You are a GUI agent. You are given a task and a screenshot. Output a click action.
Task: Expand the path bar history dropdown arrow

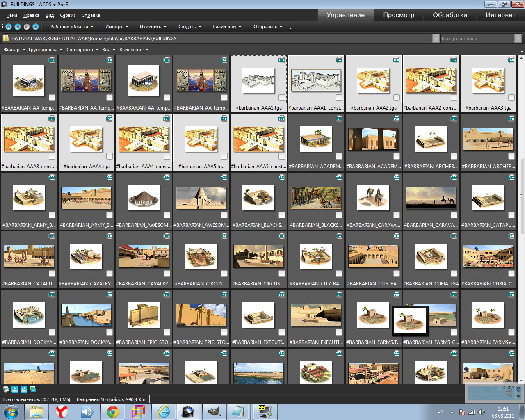point(436,38)
